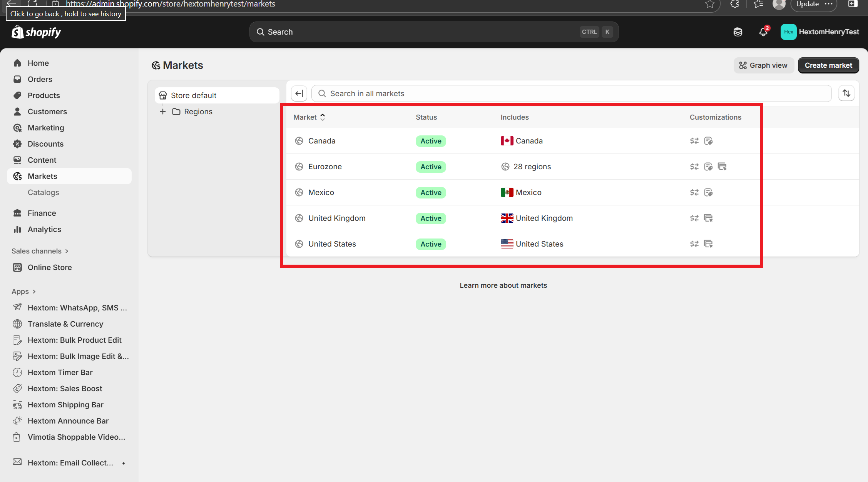
Task: Click Canada's currency conversion customization icon
Action: tap(694, 141)
